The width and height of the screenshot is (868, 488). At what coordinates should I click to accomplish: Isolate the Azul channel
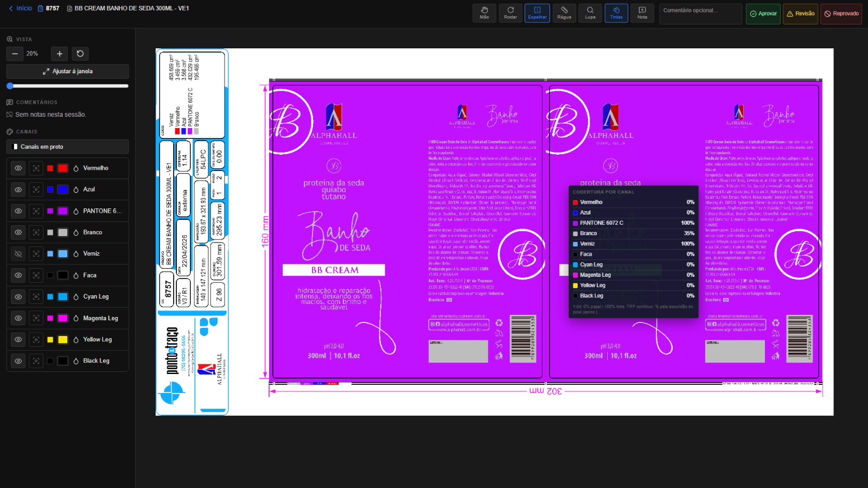36,189
